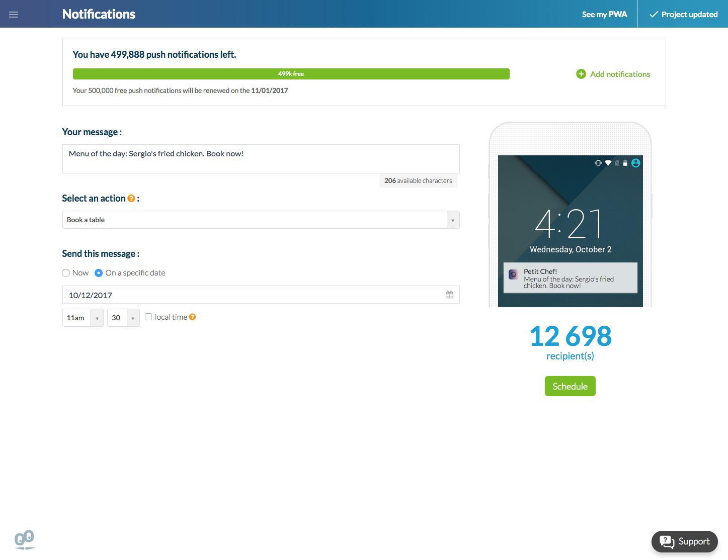Click the GoodBarber logo at bottom left
This screenshot has height=560, width=728.
click(x=24, y=540)
